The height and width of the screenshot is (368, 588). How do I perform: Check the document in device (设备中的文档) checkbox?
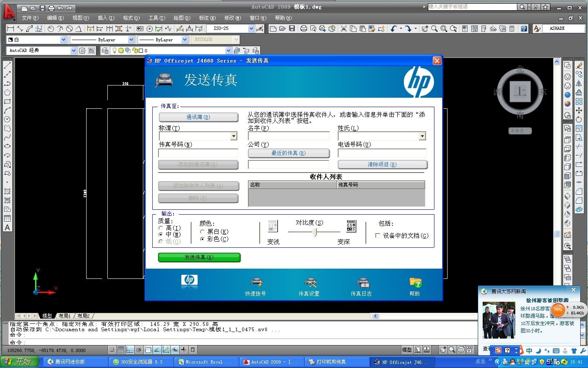378,236
